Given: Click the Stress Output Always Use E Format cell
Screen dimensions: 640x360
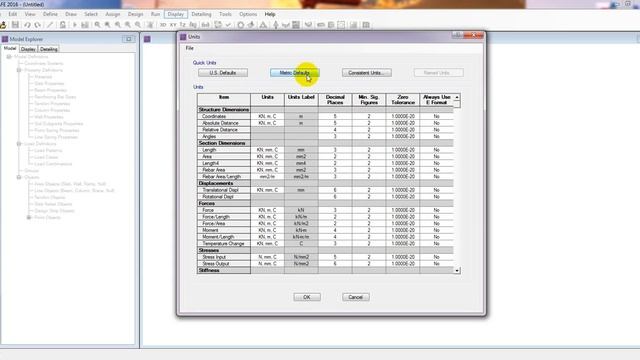Looking at the screenshot, I should click(x=436, y=264).
